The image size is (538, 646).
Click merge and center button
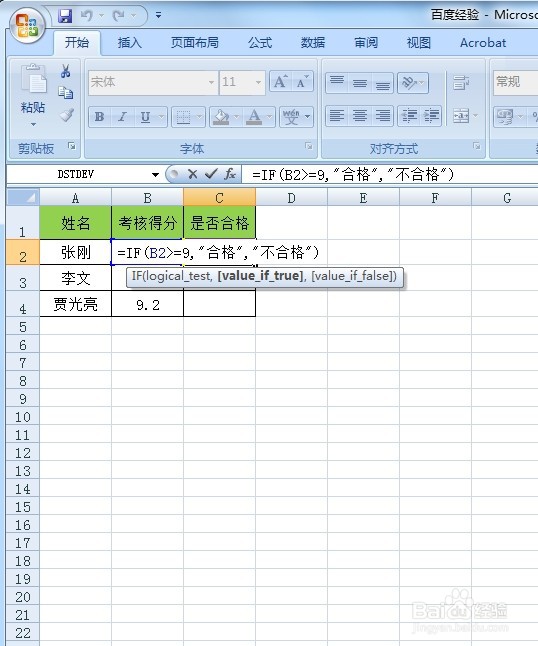click(x=461, y=116)
